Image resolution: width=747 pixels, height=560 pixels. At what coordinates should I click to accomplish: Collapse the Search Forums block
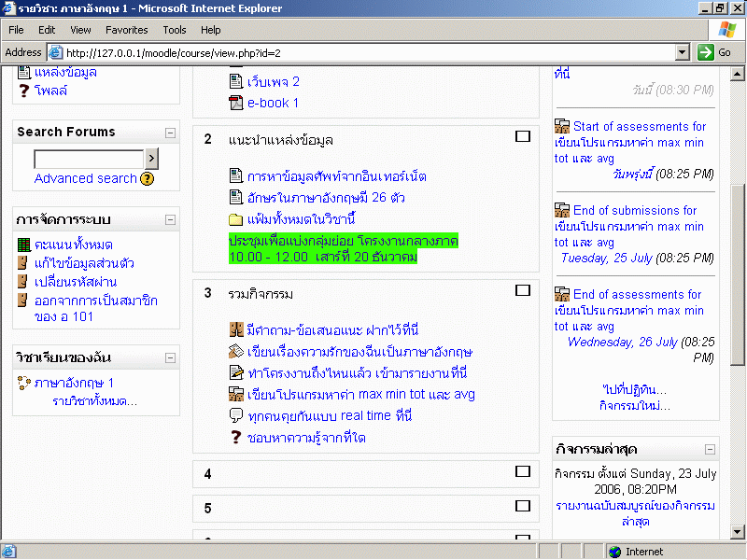point(170,133)
